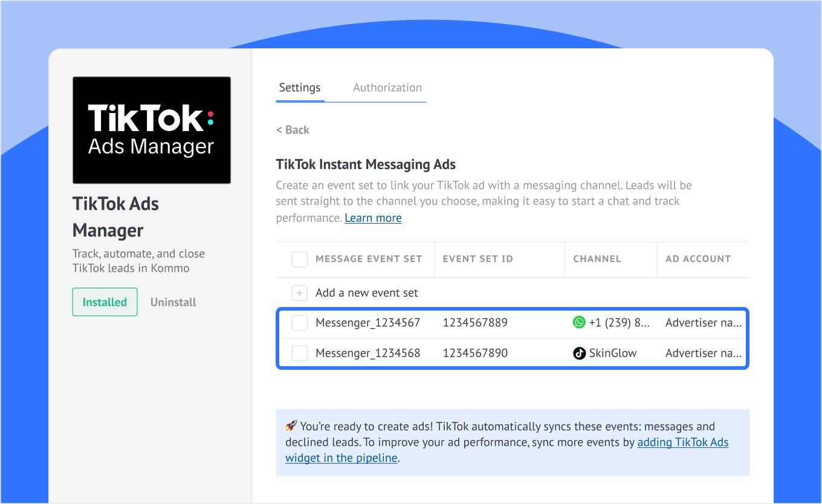This screenshot has height=504, width=822.
Task: Go back using the Back link
Action: coord(293,130)
